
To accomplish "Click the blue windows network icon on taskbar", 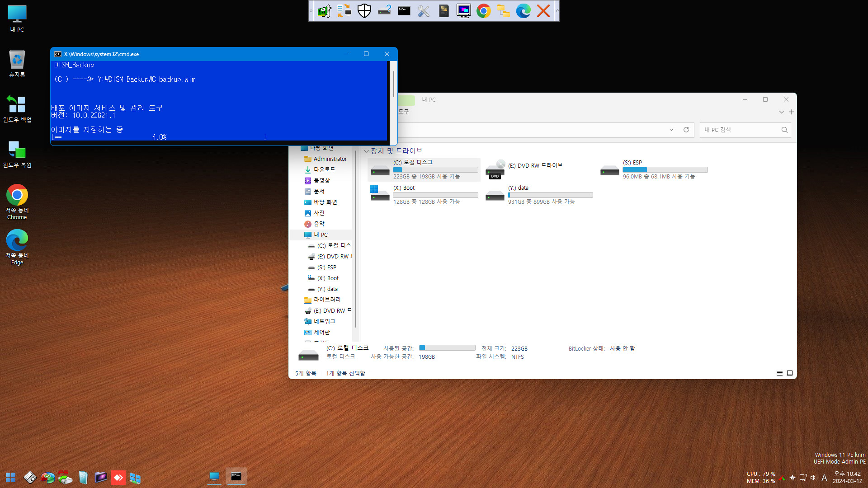I will point(136,477).
